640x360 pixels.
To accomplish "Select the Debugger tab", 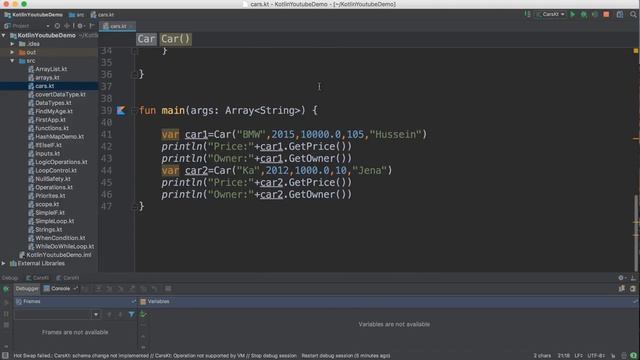I will pos(27,289).
